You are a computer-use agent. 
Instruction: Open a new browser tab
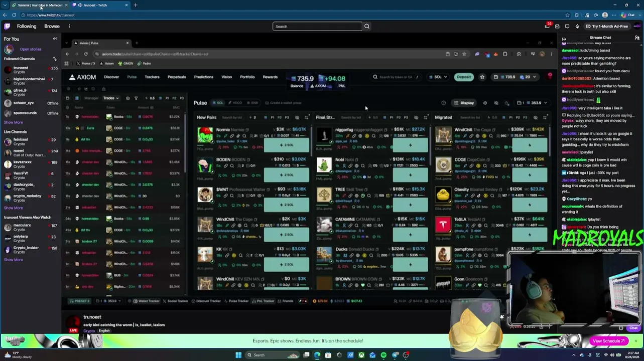[135, 5]
